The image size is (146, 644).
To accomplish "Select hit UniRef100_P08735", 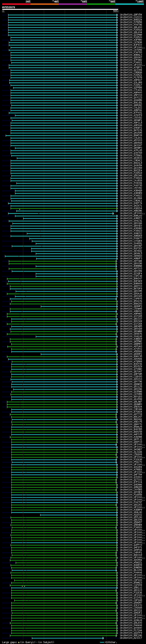I will coord(131,186).
